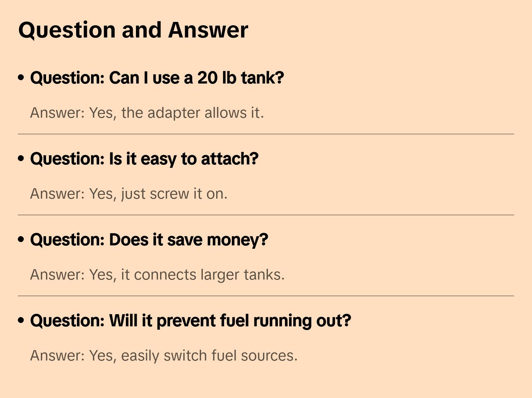Click the words "fuel sources" in the last answer
Viewport: 532px width, 398px height.
coord(254,356)
